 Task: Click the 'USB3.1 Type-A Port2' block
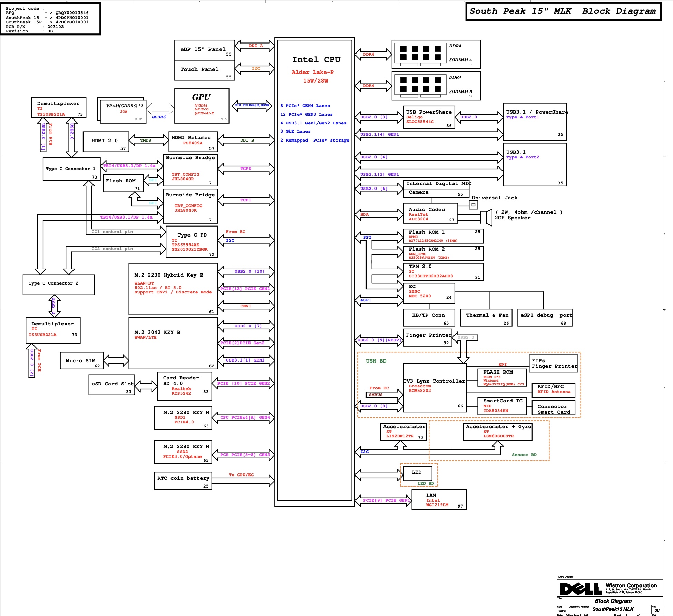tap(535, 164)
